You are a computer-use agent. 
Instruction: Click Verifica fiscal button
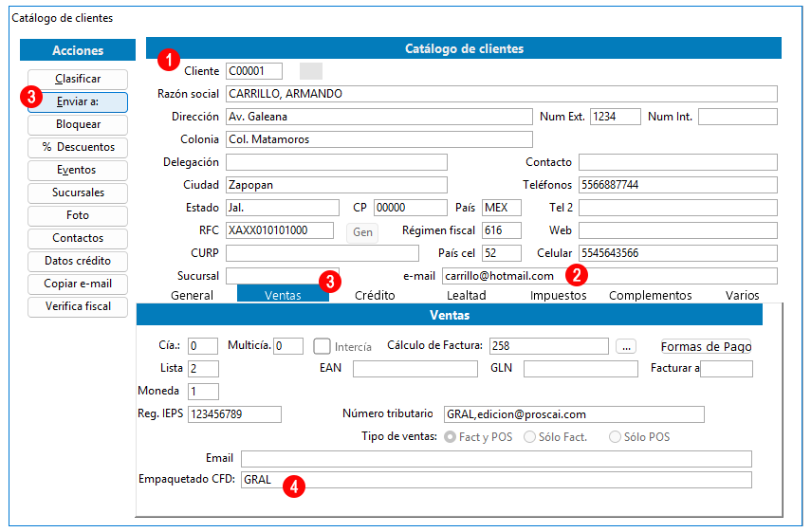(x=78, y=306)
